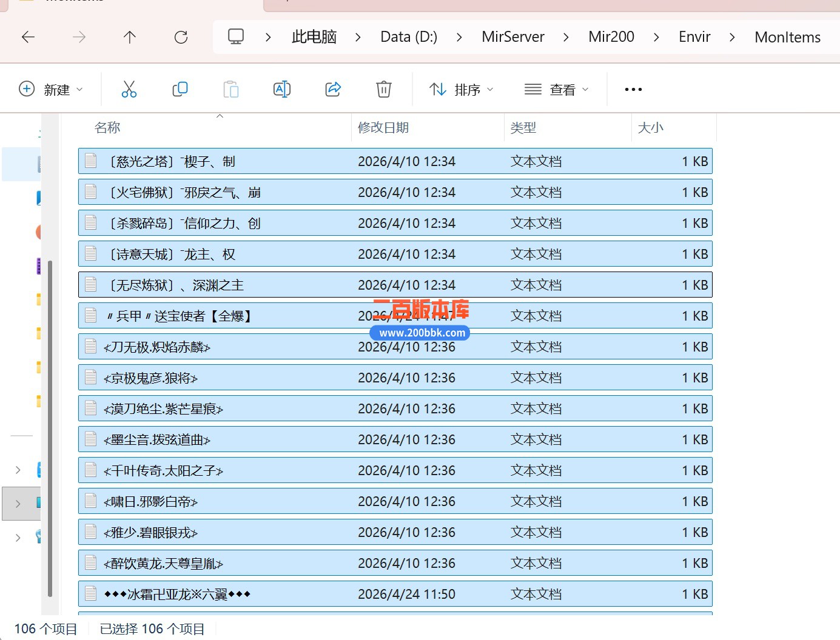The height and width of the screenshot is (640, 840).
Task: Click file icon of ◆◆◆冰霜卍亚龙※六翼◆◆◆
Action: pos(91,593)
